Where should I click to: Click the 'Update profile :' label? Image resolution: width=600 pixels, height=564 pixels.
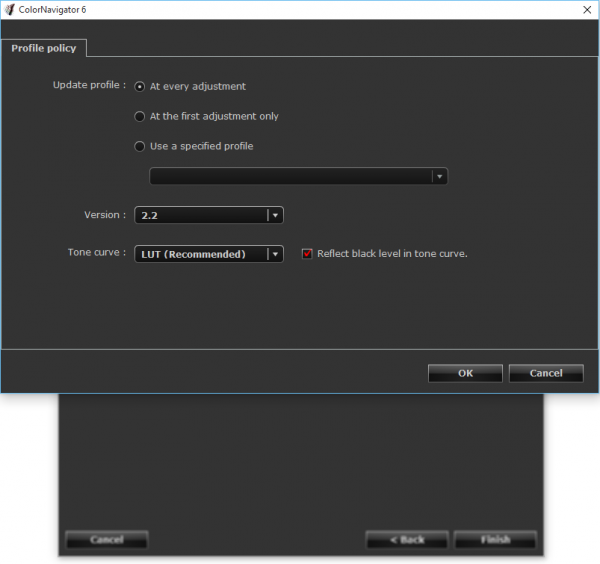coord(89,85)
